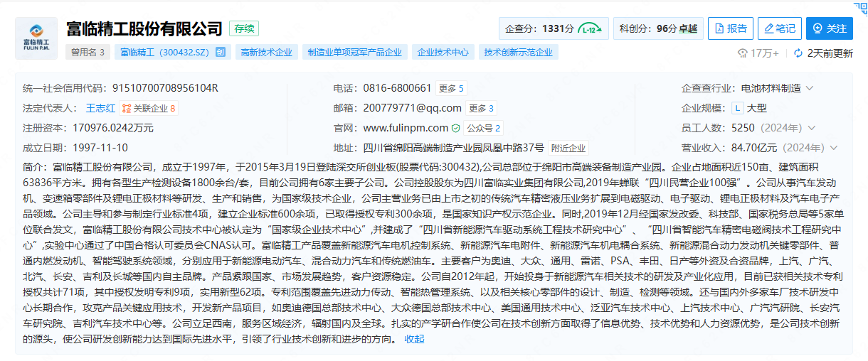
Task: Click the 电池材料制造 industry text
Action: pos(771,88)
